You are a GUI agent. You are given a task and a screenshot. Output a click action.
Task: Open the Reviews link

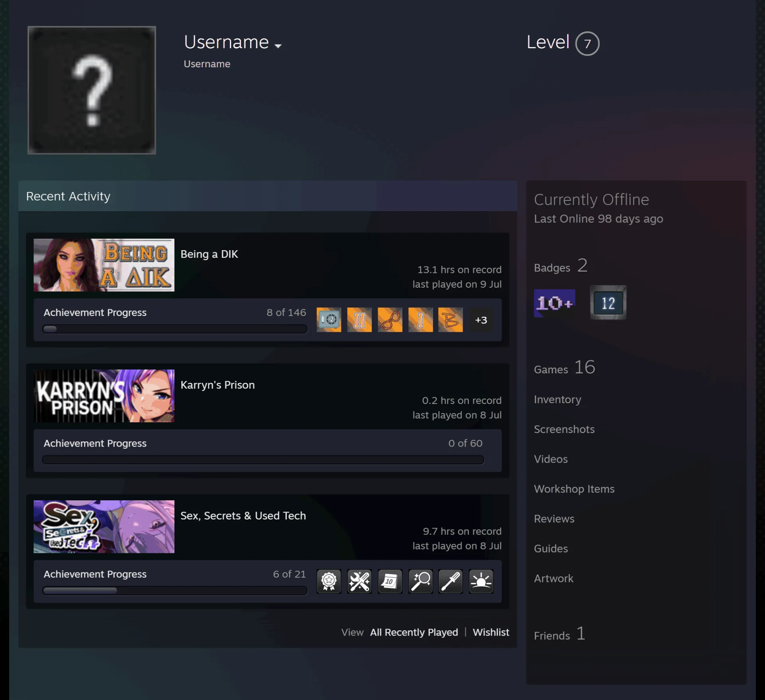pos(554,519)
